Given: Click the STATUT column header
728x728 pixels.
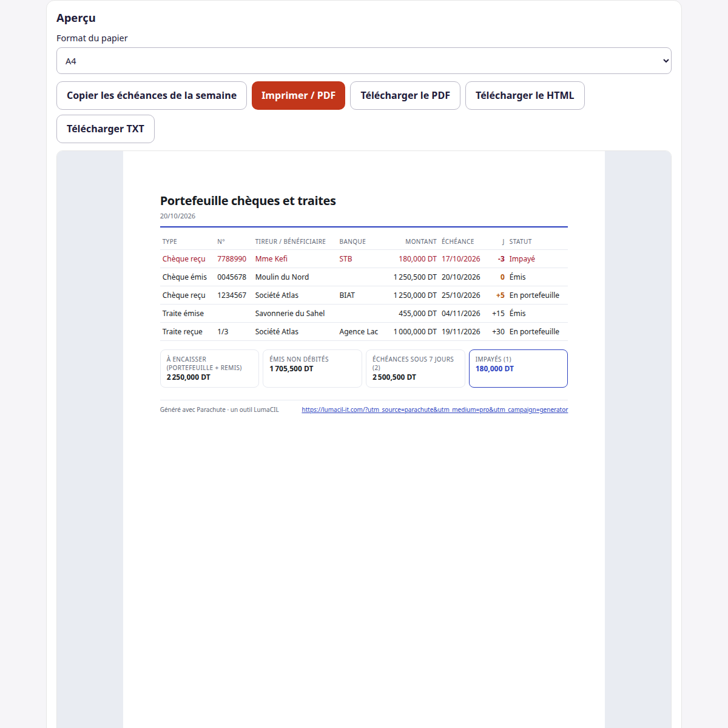Looking at the screenshot, I should click(521, 241).
